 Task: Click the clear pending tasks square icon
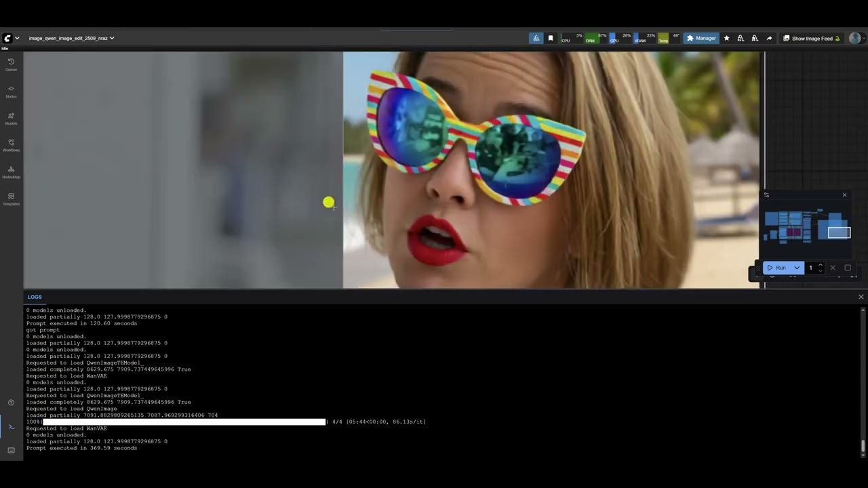click(x=848, y=268)
